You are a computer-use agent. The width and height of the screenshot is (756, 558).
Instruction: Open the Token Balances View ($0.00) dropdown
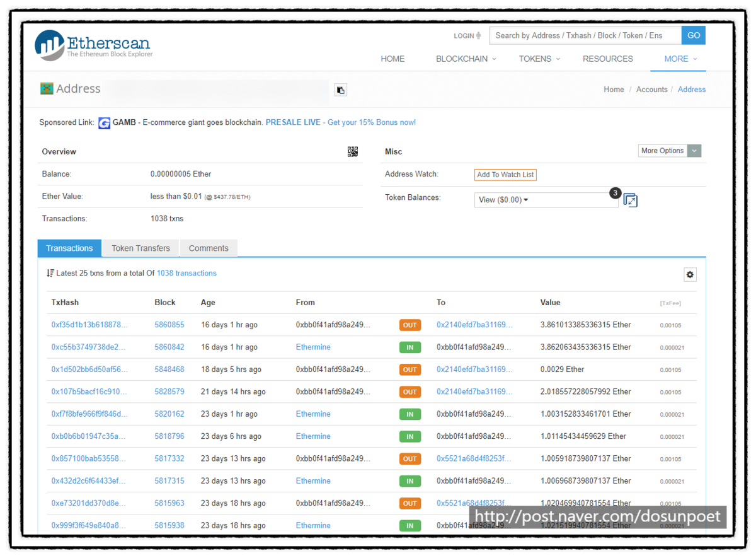[546, 200]
